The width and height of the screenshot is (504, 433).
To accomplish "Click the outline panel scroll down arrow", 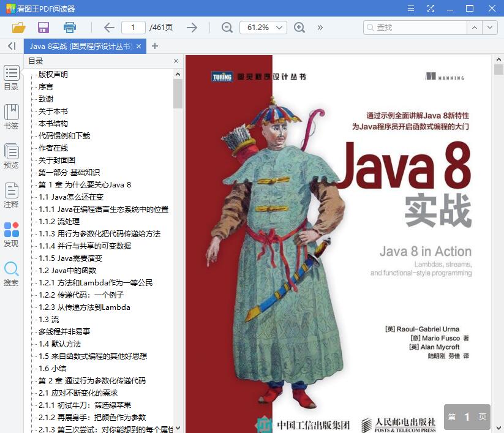I will click(178, 429).
